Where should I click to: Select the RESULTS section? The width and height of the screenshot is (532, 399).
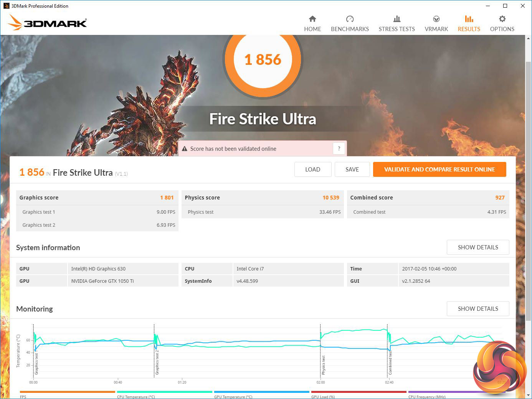[469, 24]
